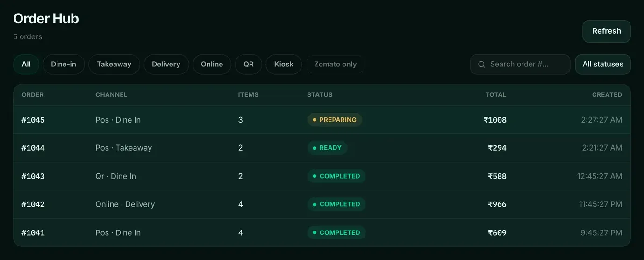Viewport: 644px width, 260px height.
Task: Open order #1045
Action: coord(322,120)
